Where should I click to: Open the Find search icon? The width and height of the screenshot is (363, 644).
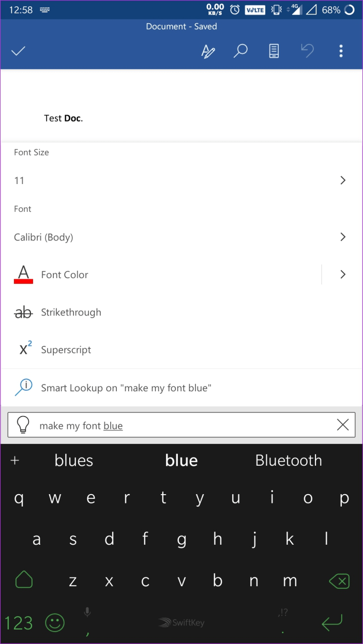[x=240, y=51]
